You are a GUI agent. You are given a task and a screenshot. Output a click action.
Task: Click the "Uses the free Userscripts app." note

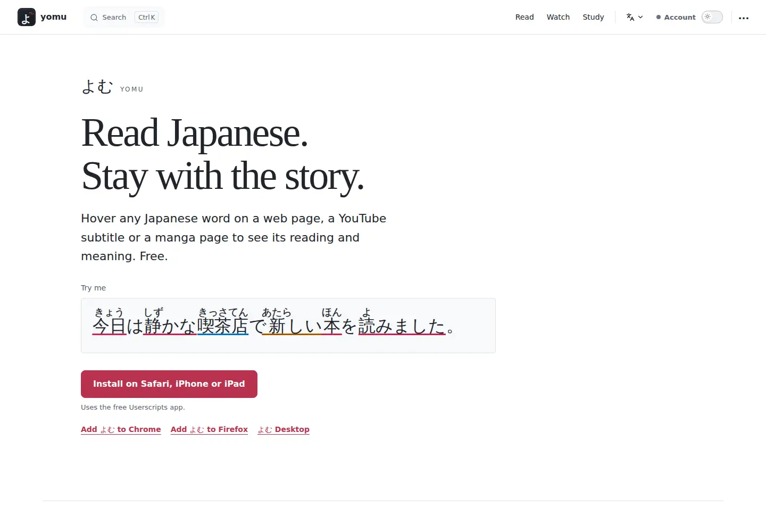point(133,408)
